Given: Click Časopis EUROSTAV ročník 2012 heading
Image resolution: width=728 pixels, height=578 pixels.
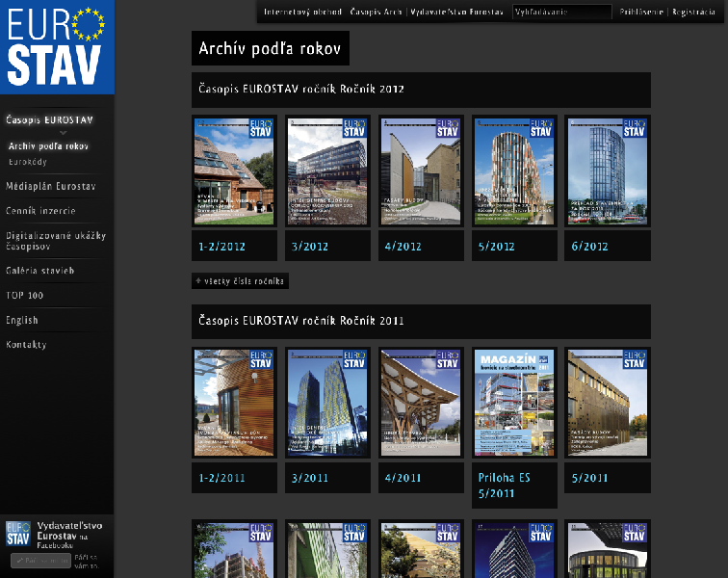Looking at the screenshot, I should click(x=301, y=89).
